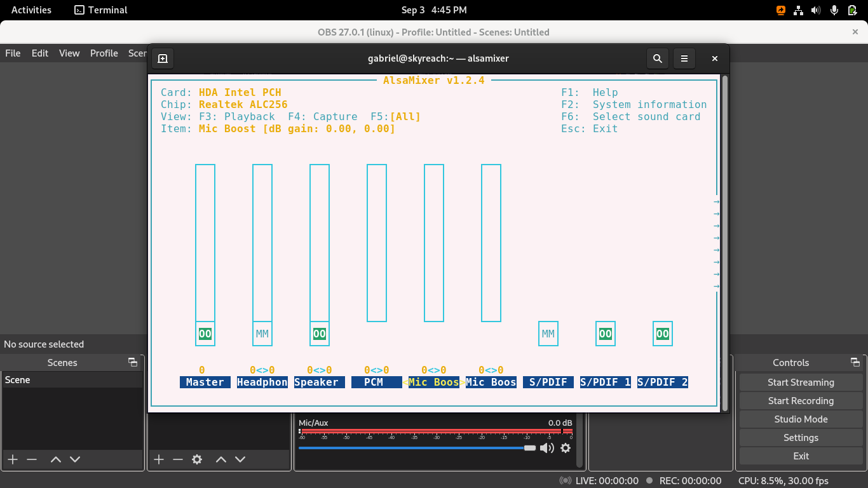Click LIVE: 00:00:00 status text
This screenshot has width=868, height=488.
click(x=607, y=481)
